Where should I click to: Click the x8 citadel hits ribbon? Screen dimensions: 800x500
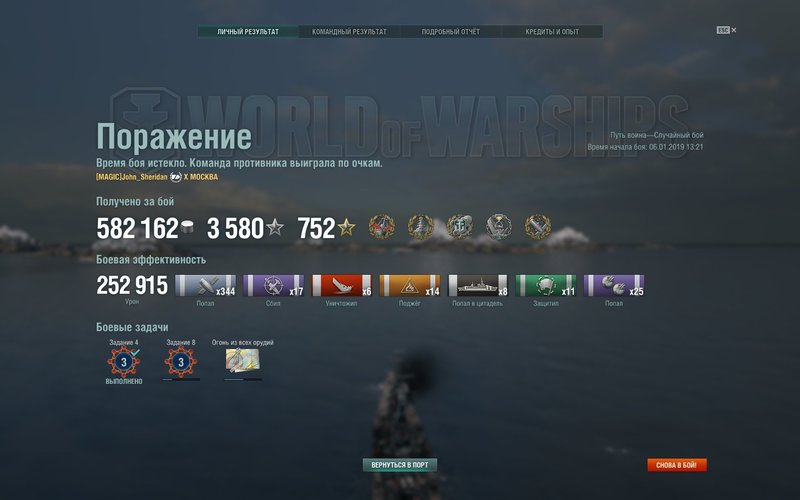tap(478, 285)
